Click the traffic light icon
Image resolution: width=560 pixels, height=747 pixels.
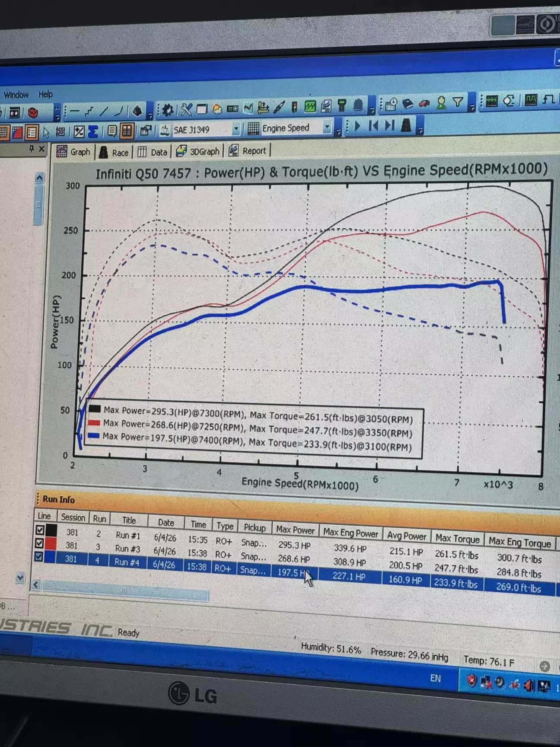pos(294,107)
